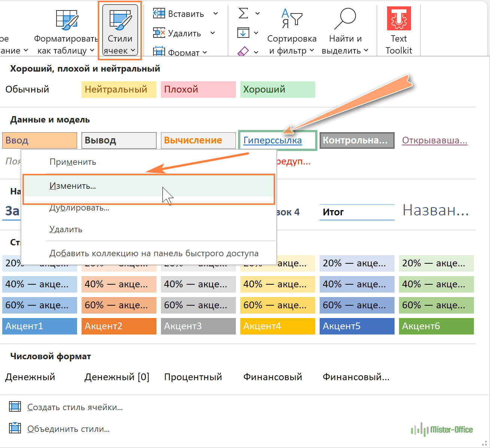Image resolution: width=490 pixels, height=448 pixels.
Task: Open the AutoSum dropdown arrow
Action: [x=258, y=13]
